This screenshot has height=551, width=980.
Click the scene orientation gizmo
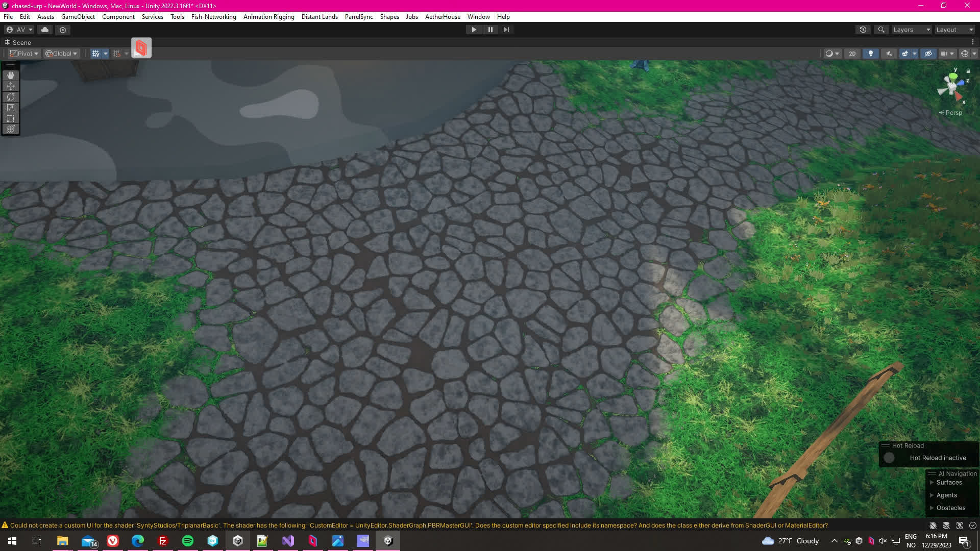click(951, 87)
